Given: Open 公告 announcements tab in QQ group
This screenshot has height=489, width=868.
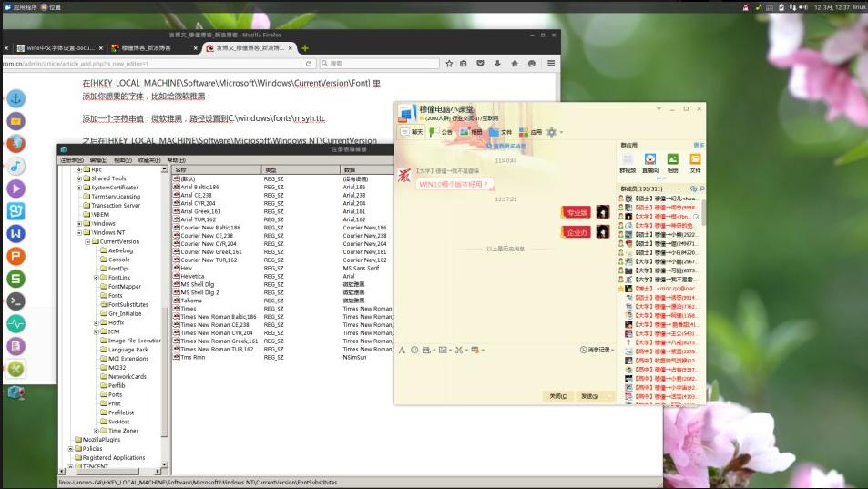Looking at the screenshot, I should click(x=441, y=132).
